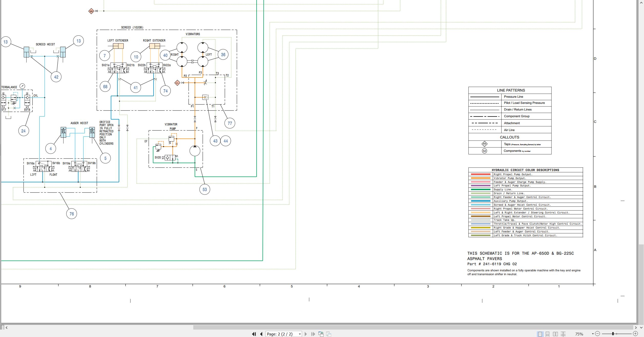Click the zoom slider handle
The width and height of the screenshot is (644, 337).
coord(613,334)
